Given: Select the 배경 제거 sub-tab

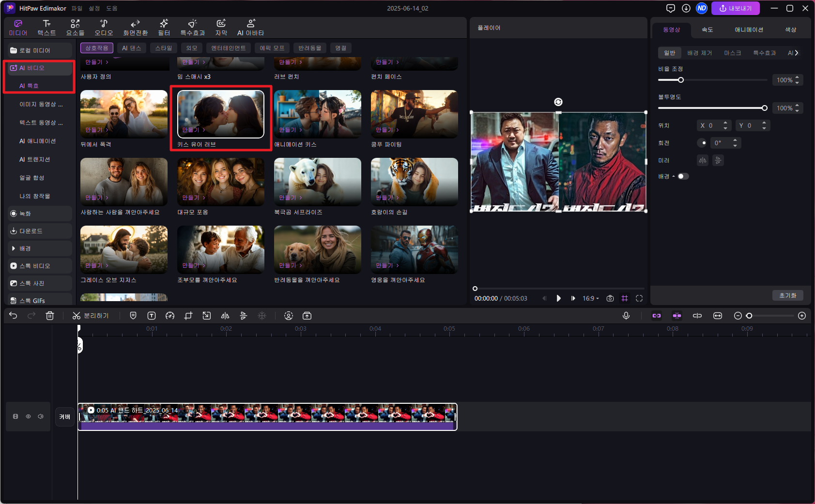Looking at the screenshot, I should click(x=700, y=53).
